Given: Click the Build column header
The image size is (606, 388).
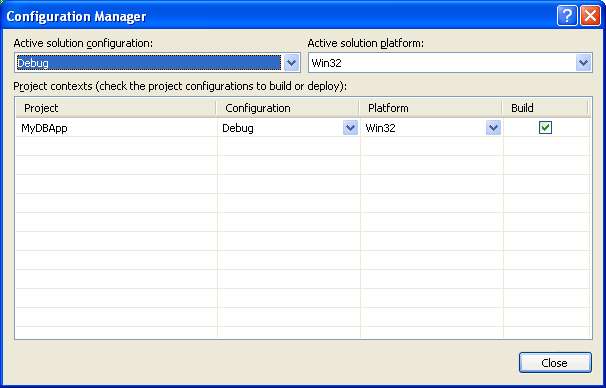Looking at the screenshot, I should pyautogui.click(x=545, y=108).
